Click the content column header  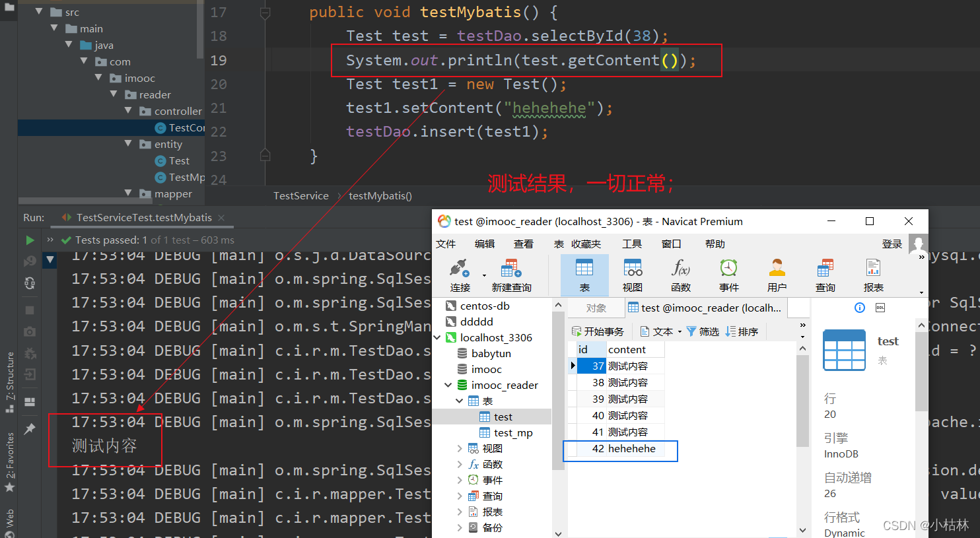click(635, 349)
